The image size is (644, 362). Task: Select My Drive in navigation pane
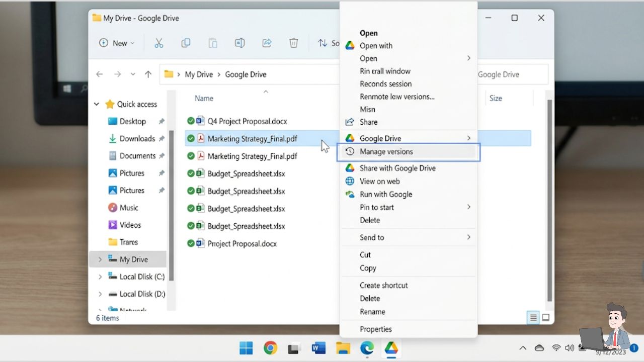click(128, 259)
